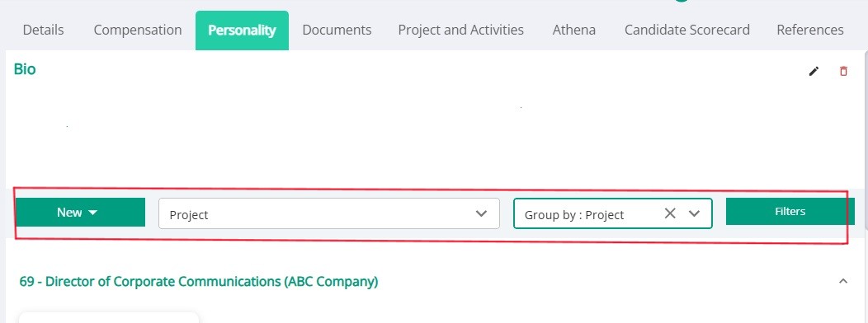868x323 pixels.
Task: Clear the Group by Project selection
Action: [x=670, y=213]
